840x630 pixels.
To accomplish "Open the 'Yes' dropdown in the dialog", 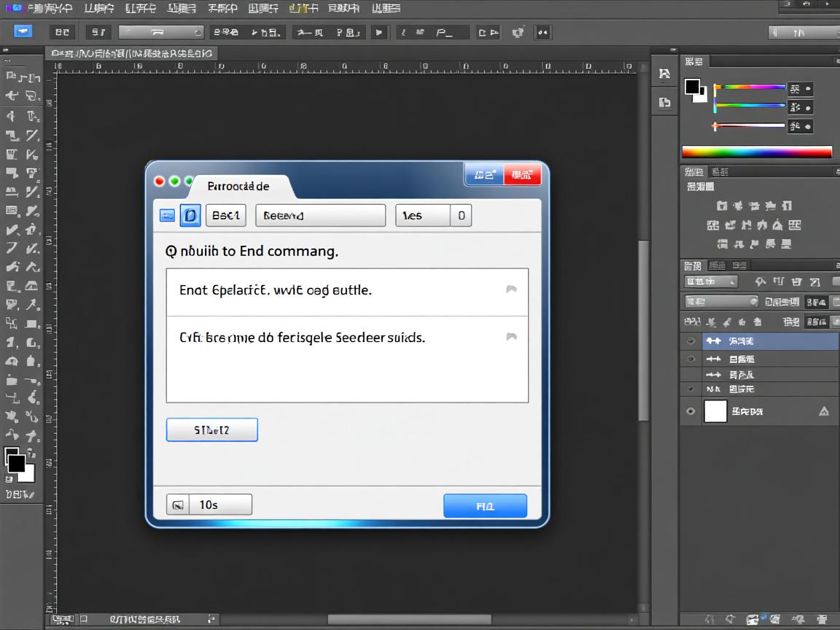I will (x=424, y=215).
